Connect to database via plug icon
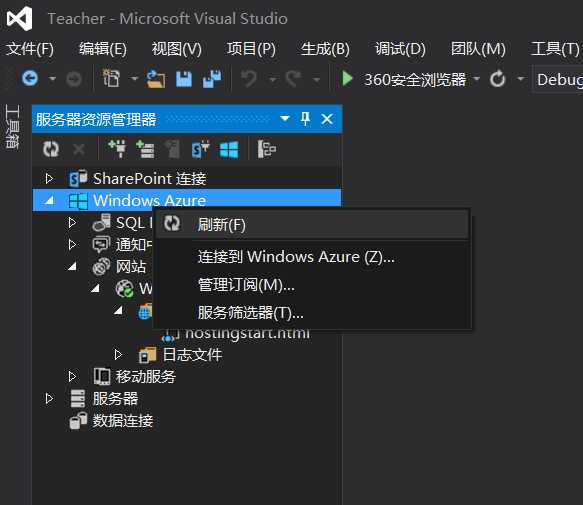Screen dimensions: 583x505 (117, 149)
